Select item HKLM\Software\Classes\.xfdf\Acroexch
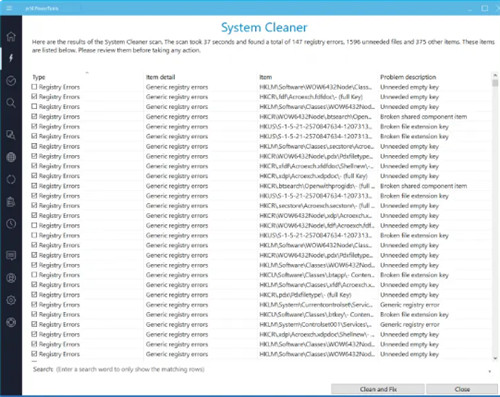The image size is (500, 397). pyautogui.click(x=317, y=285)
